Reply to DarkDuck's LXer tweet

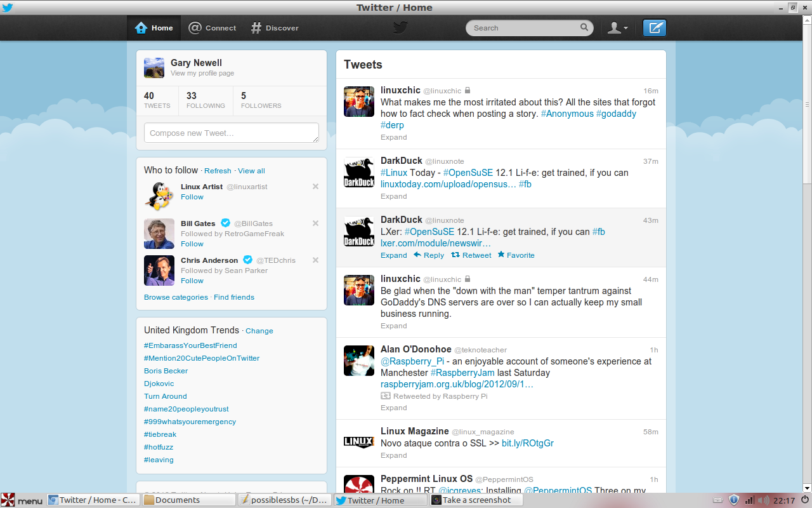click(429, 255)
